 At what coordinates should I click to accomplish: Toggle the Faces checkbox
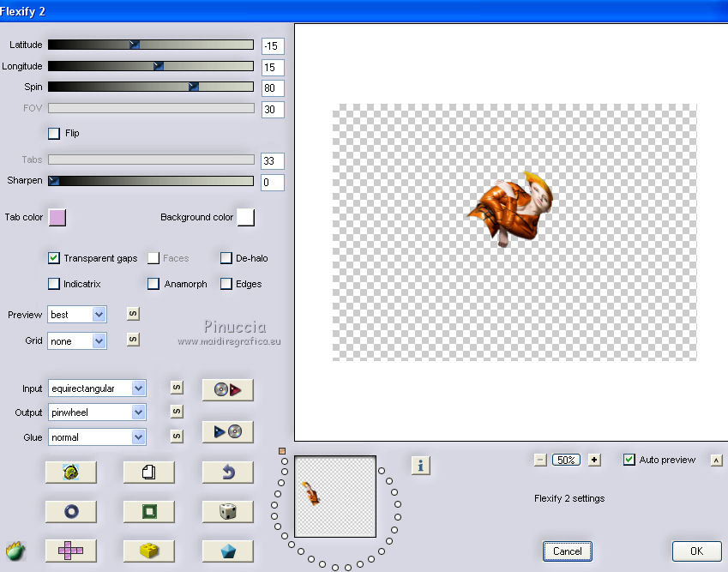click(153, 258)
